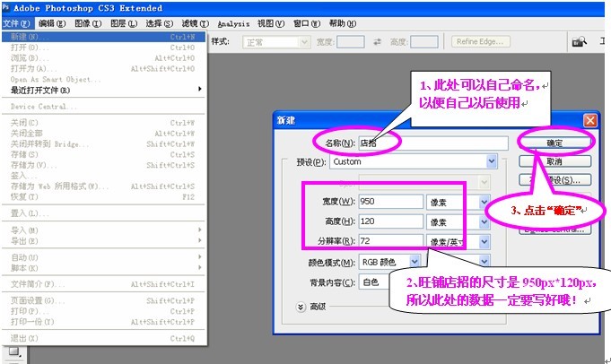Open the 颜色模式(M) RGB 颜色 dropdown
This screenshot has height=364, width=611.
(389, 262)
